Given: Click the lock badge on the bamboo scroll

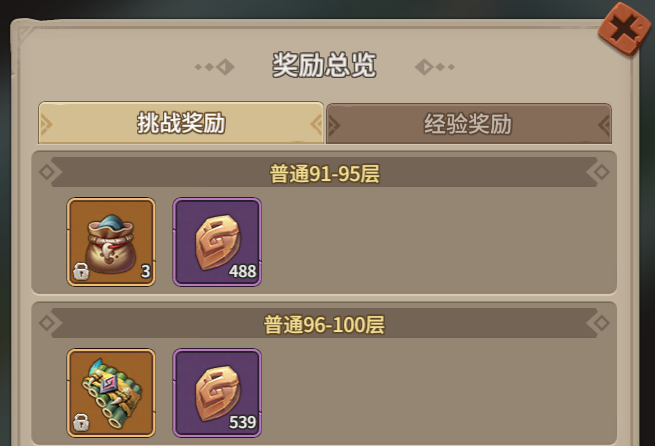Looking at the screenshot, I should (x=81, y=422).
